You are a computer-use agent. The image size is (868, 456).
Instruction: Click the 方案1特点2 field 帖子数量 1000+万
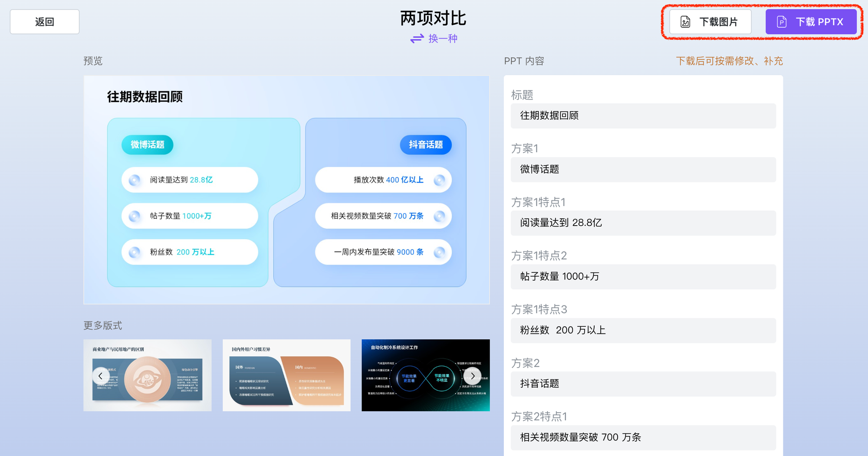643,277
